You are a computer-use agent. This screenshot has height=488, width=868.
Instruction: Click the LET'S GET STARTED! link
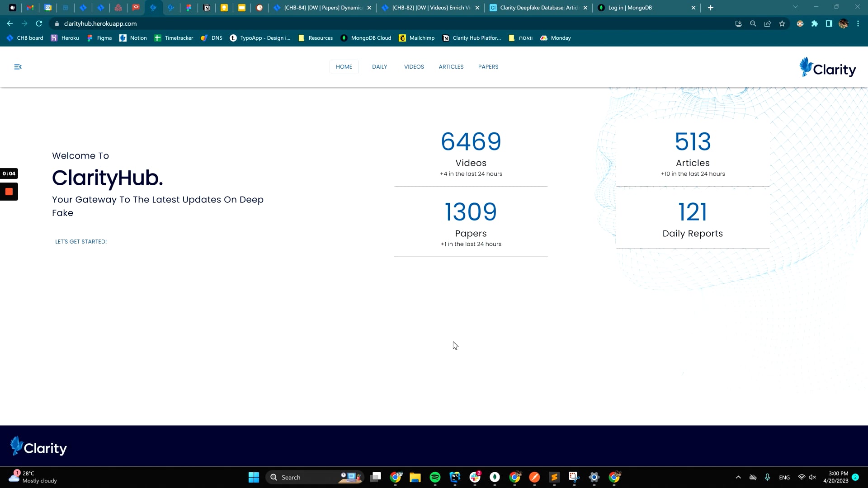click(81, 241)
